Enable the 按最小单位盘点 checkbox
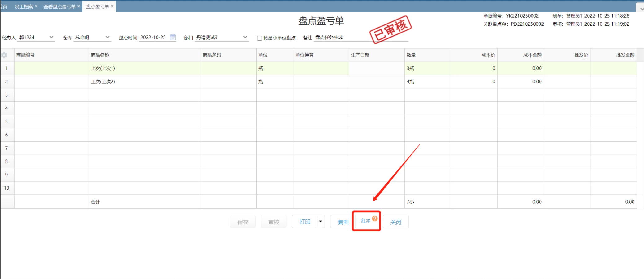Image resolution: width=644 pixels, height=279 pixels. [259, 38]
